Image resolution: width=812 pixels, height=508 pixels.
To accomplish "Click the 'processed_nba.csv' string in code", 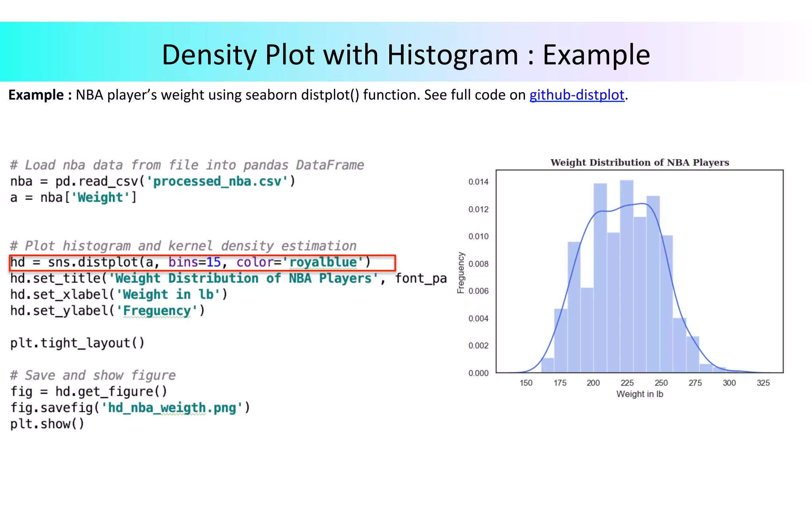I will coord(217,181).
